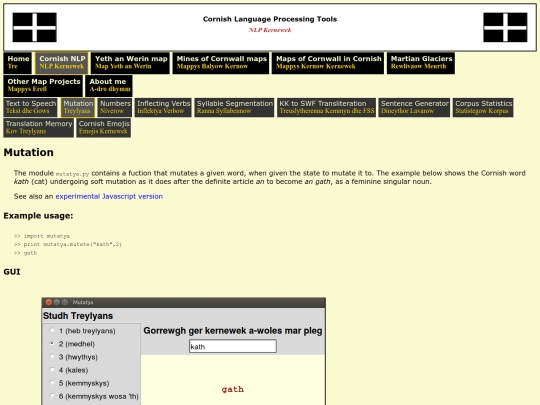Select the Cornish NLP menu item
540x405 pixels.
tap(62, 63)
